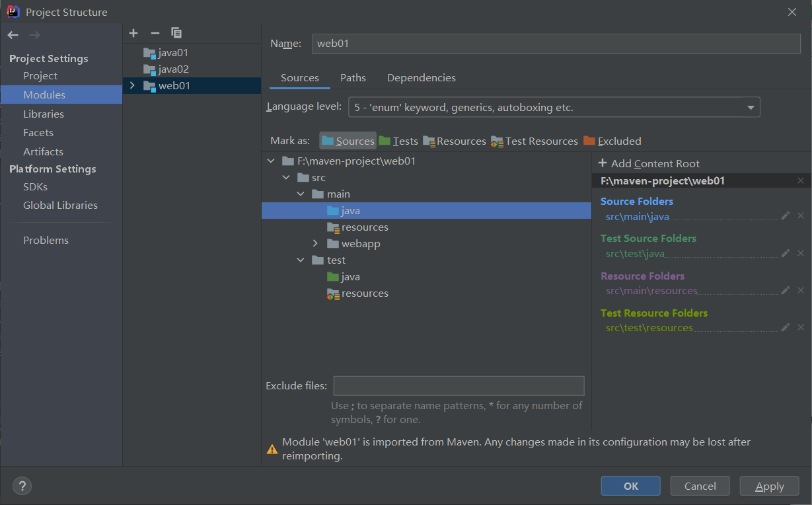Viewport: 812px width, 505px height.
Task: Edit properties of src\main\java source folder
Action: [x=786, y=215]
